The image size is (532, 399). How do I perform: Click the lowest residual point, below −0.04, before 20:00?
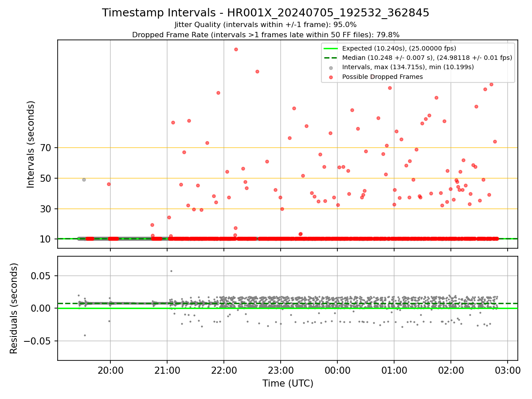[x=85, y=335]
